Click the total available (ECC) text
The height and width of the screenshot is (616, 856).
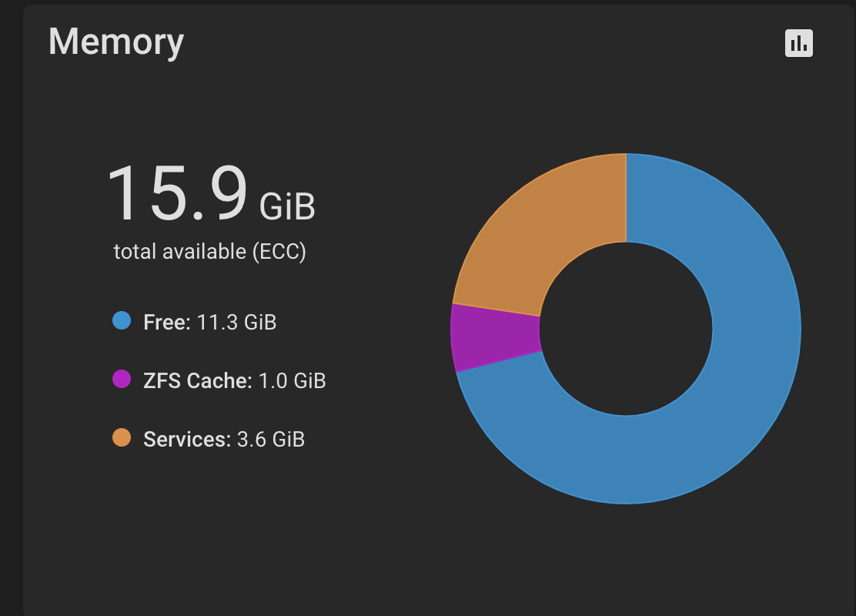(209, 252)
